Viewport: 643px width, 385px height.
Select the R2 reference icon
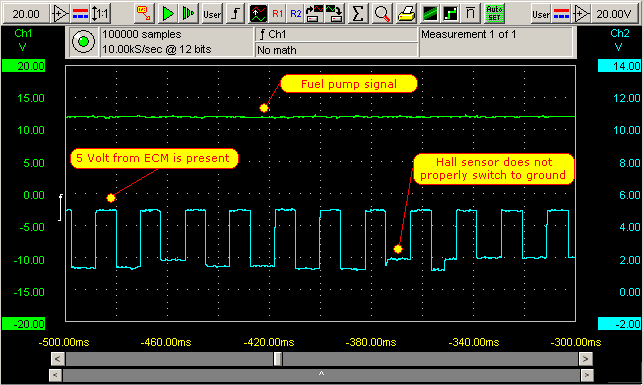pos(296,14)
